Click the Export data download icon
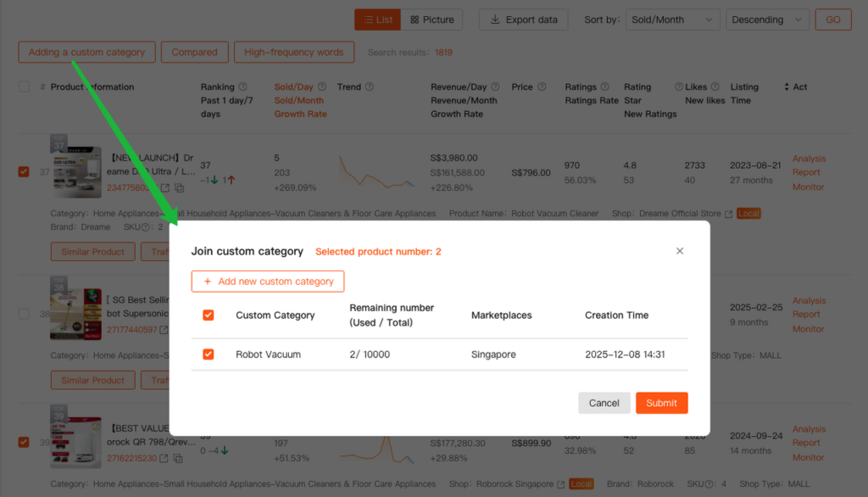 click(494, 20)
